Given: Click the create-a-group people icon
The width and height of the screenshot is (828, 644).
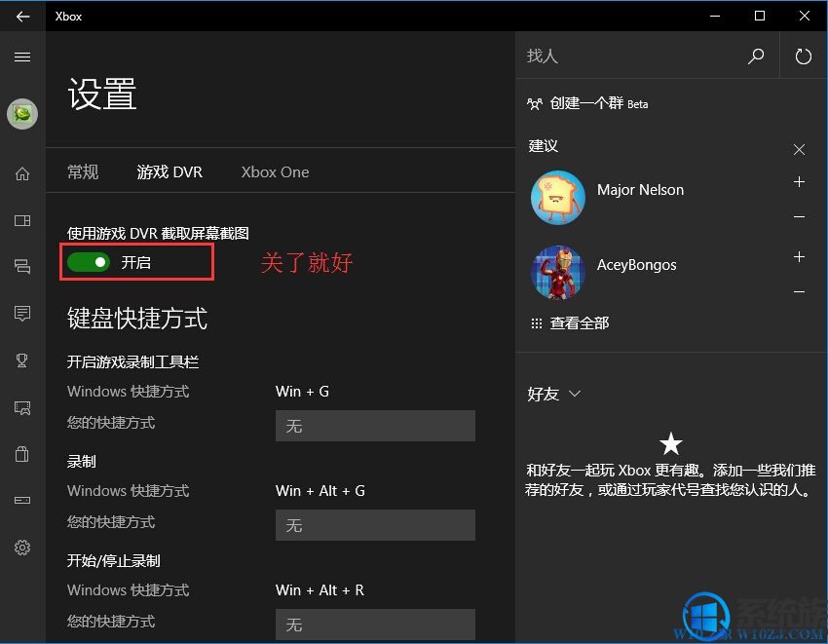Looking at the screenshot, I should click(x=535, y=103).
